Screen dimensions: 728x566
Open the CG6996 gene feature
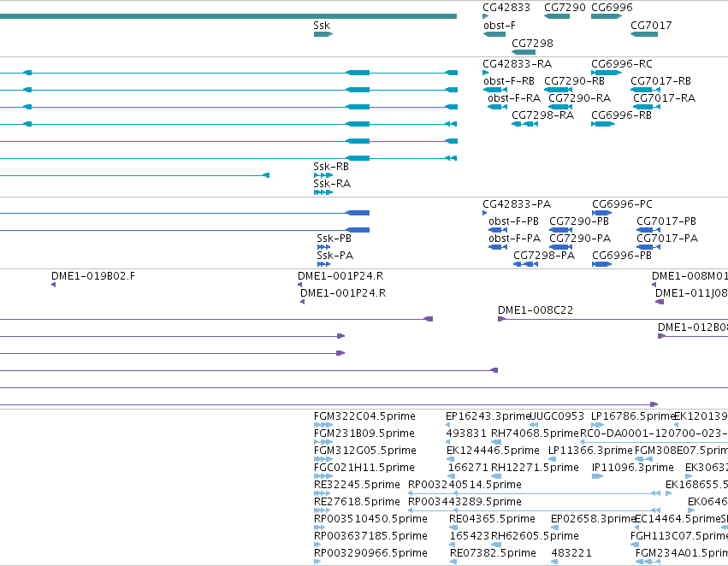pos(607,16)
